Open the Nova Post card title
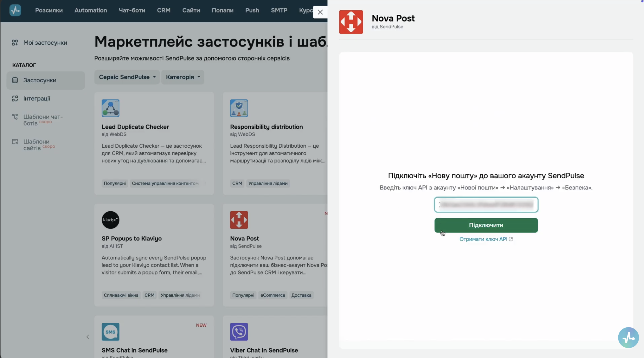Screen dimensions: 644x358 tap(244, 239)
